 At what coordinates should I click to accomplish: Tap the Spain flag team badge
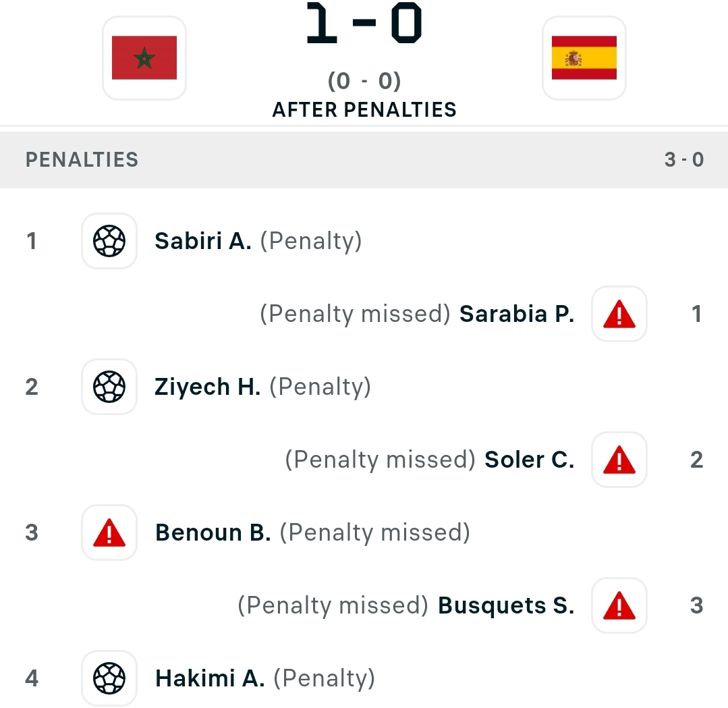pyautogui.click(x=584, y=57)
